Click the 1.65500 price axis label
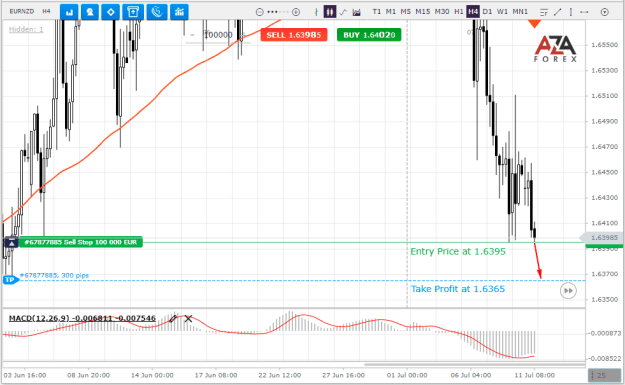The image size is (625, 385). point(604,45)
